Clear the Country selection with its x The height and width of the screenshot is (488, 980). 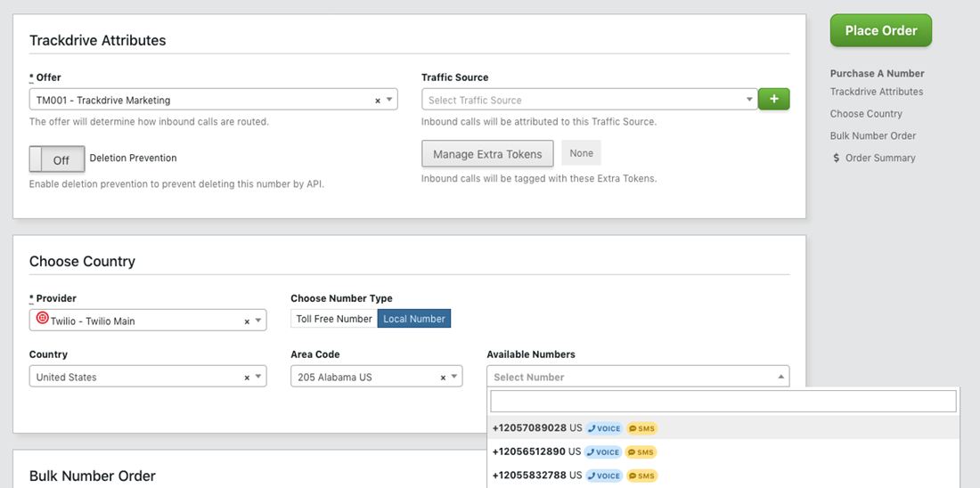tap(247, 378)
